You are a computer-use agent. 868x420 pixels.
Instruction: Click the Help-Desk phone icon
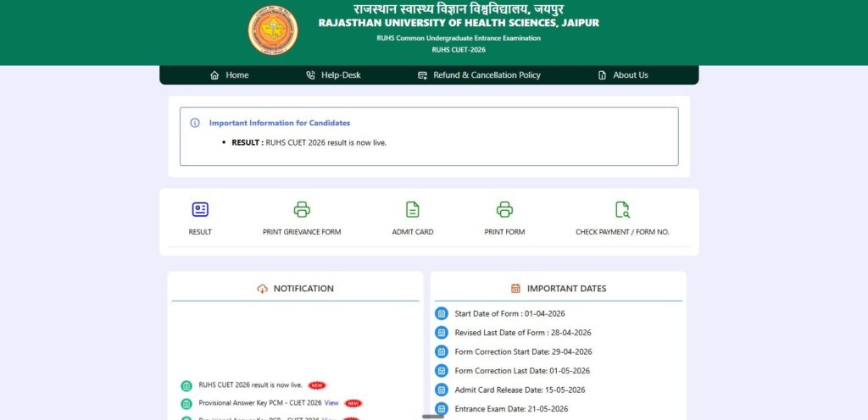[310, 75]
